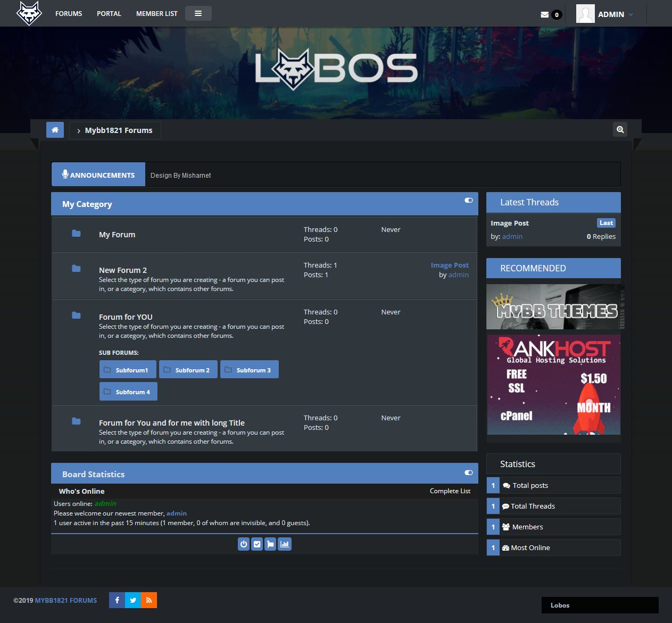
Task: Open the MEMBER LIST menu item
Action: [x=156, y=14]
